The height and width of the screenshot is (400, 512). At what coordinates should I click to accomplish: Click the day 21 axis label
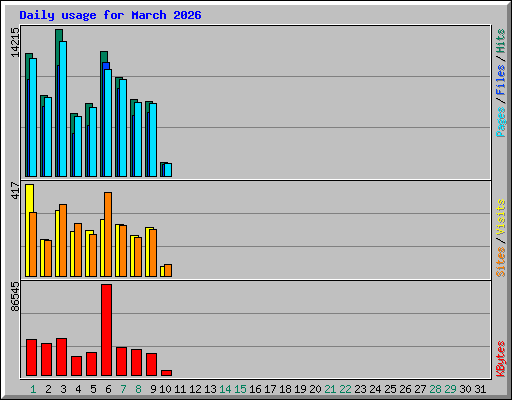330,389
